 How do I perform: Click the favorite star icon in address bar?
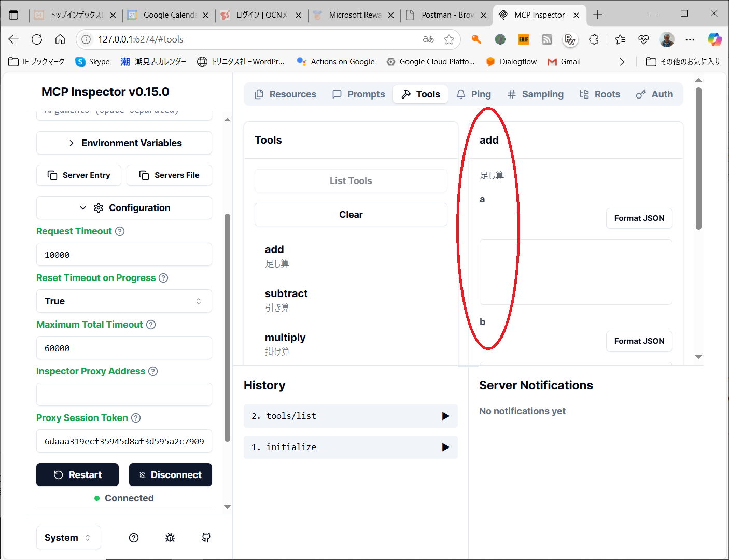point(449,39)
